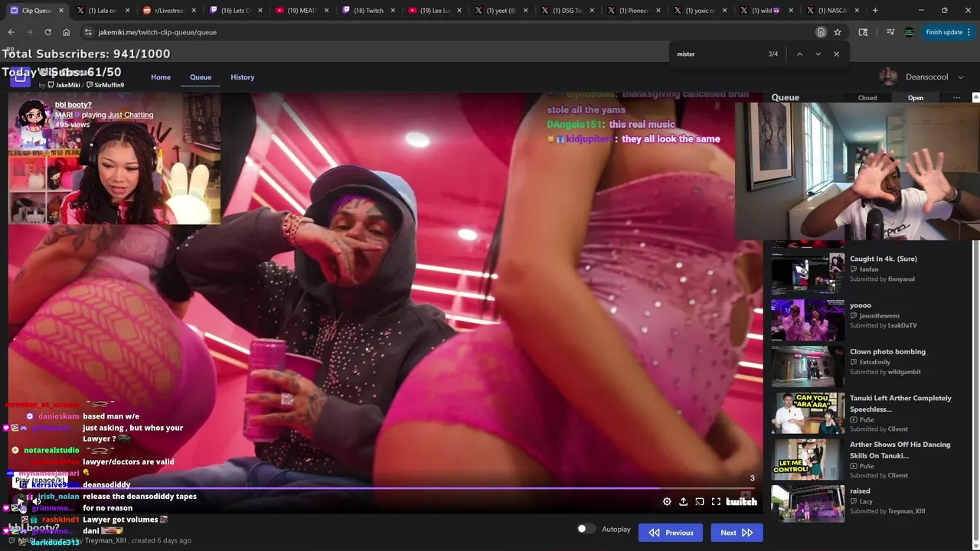Expand the Deansocool account dropdown
Viewport: 980px width, 551px height.
click(960, 77)
